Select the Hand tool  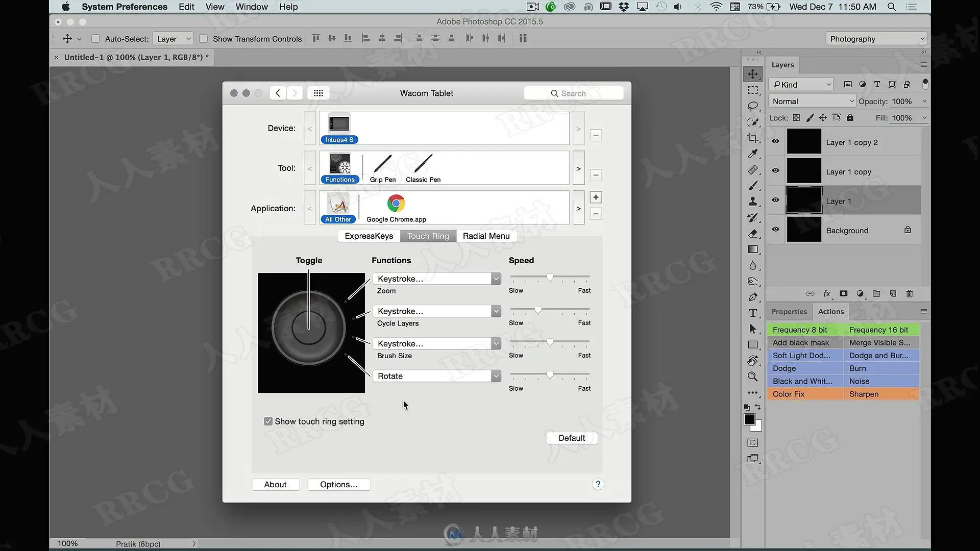pos(753,361)
